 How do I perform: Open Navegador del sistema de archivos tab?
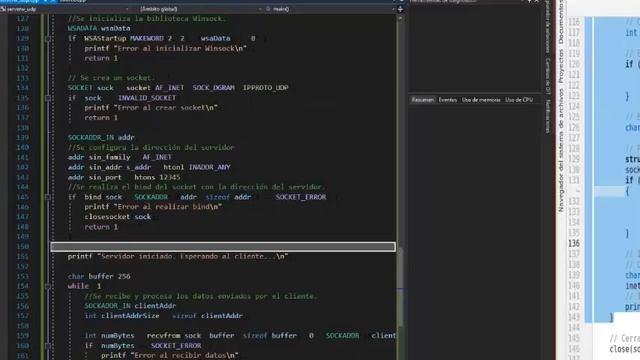561,150
